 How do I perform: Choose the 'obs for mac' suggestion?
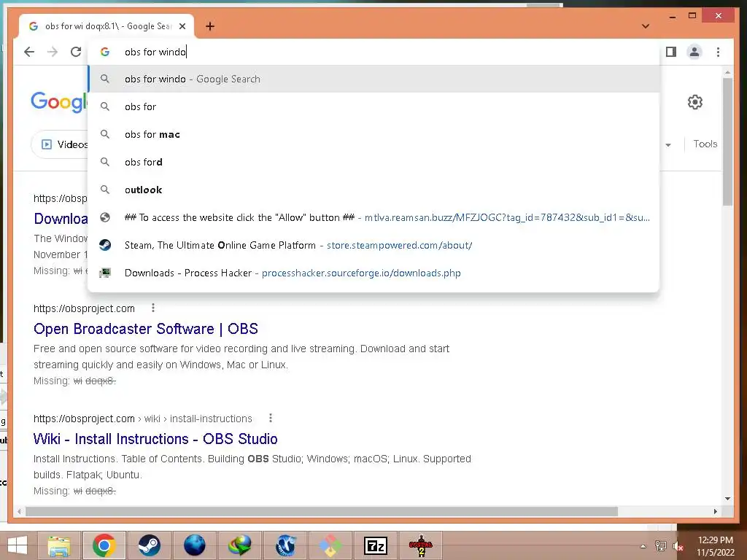374,134
